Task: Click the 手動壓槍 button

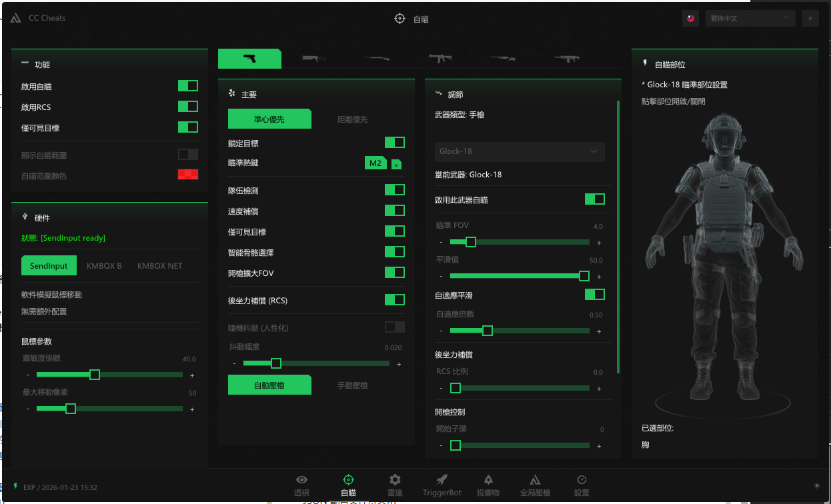Action: coord(352,385)
